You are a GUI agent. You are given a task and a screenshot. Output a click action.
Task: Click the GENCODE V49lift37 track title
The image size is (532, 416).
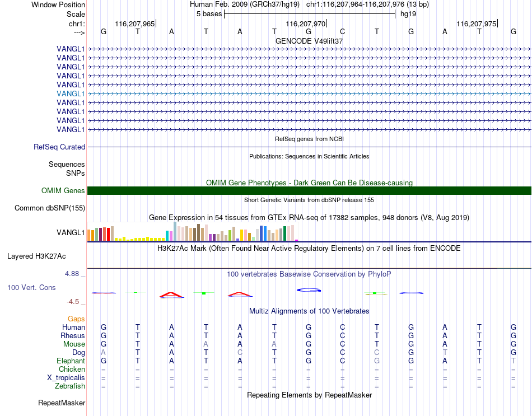point(309,41)
